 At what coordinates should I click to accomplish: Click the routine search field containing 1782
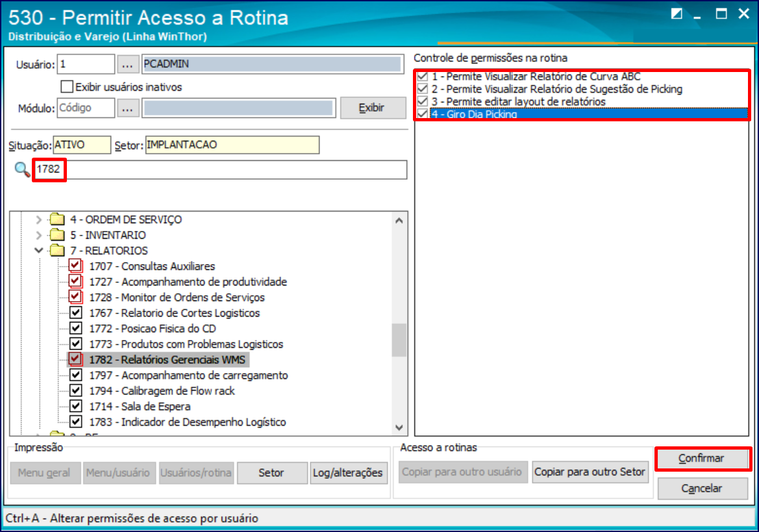coord(221,170)
